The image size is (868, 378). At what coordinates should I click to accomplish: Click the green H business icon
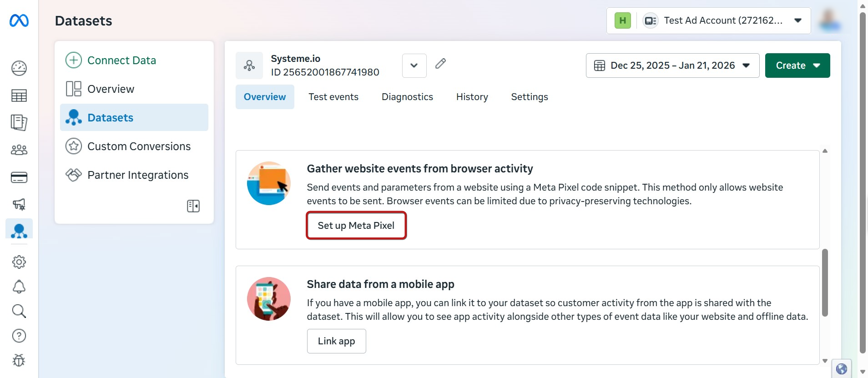pyautogui.click(x=623, y=20)
